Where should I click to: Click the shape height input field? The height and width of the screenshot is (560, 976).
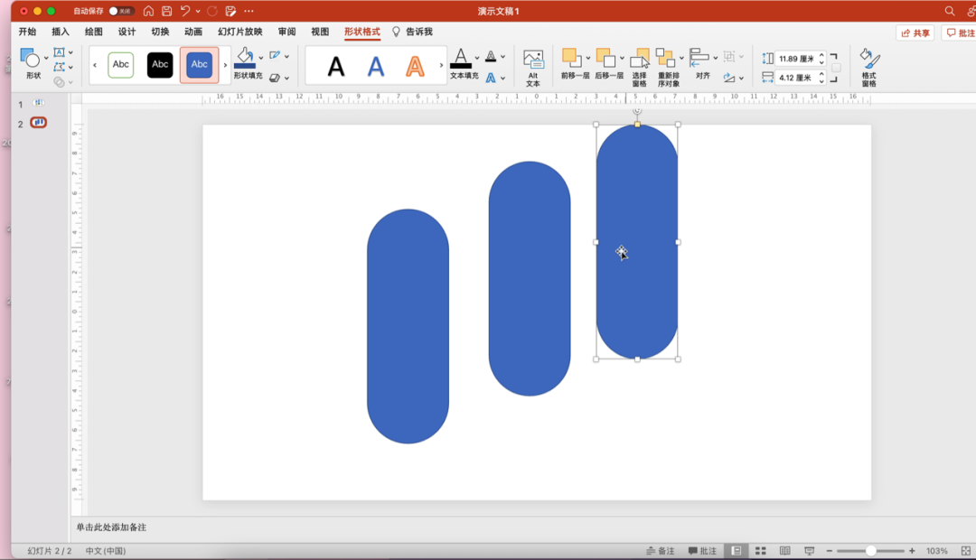(795, 59)
